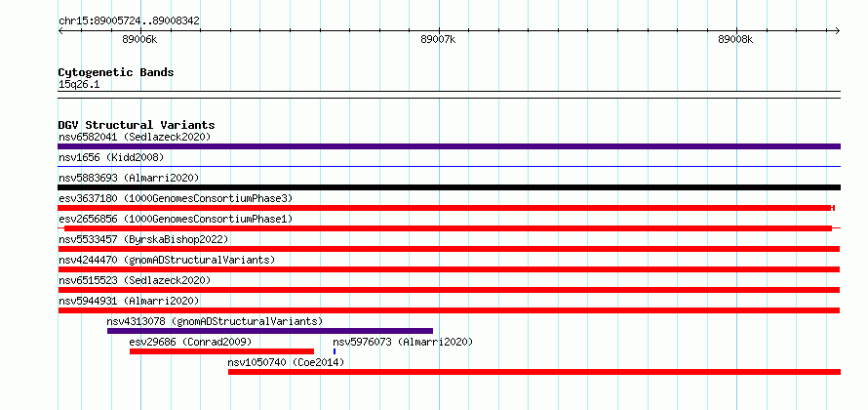
Task: Open nsv5976073 (Almarri2020) label
Action: pos(403,342)
